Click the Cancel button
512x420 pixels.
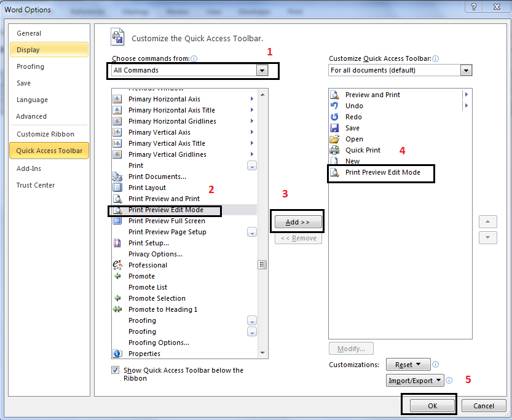[484, 406]
